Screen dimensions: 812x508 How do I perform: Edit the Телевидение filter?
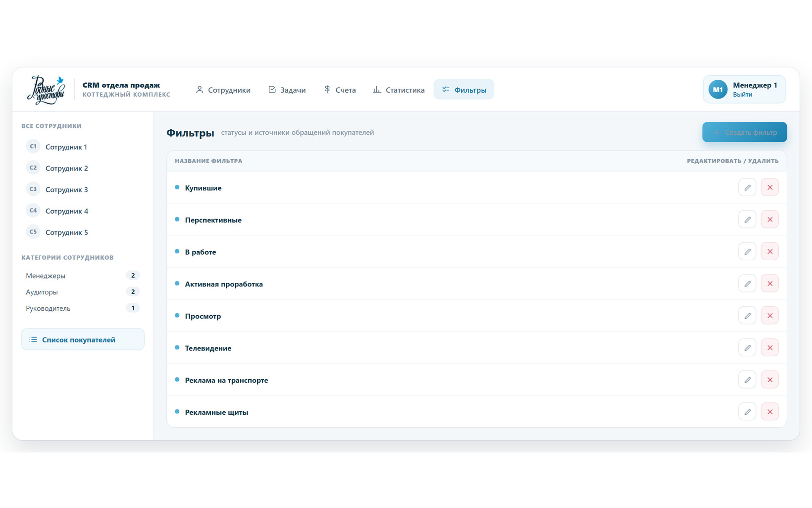tap(747, 347)
